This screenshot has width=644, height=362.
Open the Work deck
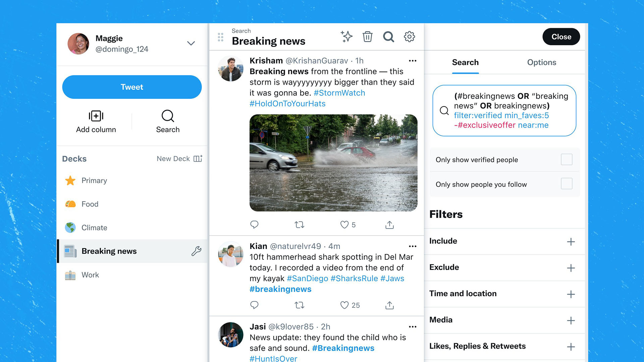[132, 275]
